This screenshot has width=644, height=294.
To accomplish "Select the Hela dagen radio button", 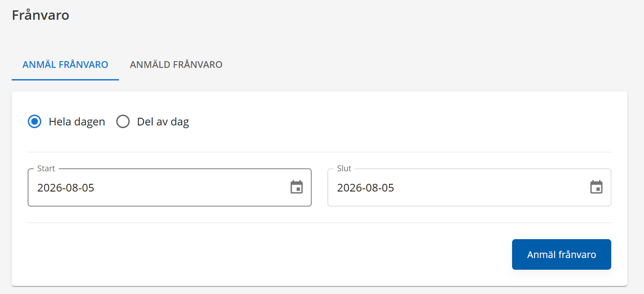I will pyautogui.click(x=35, y=121).
